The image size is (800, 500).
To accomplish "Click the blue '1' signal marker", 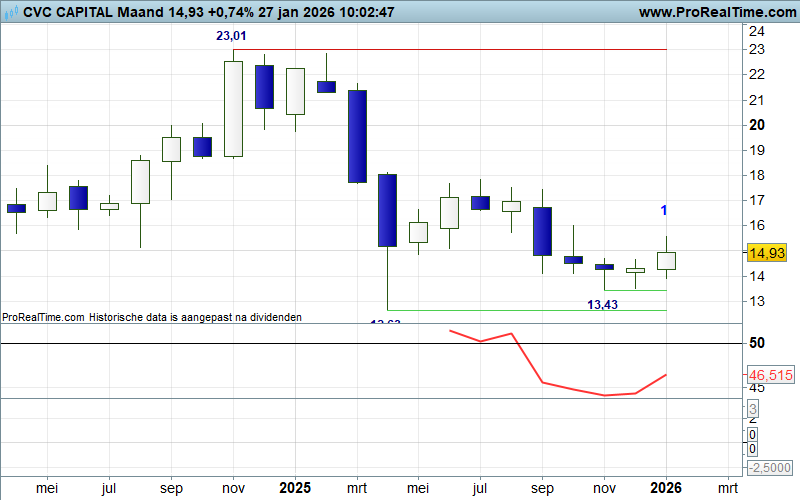I will coord(665,210).
